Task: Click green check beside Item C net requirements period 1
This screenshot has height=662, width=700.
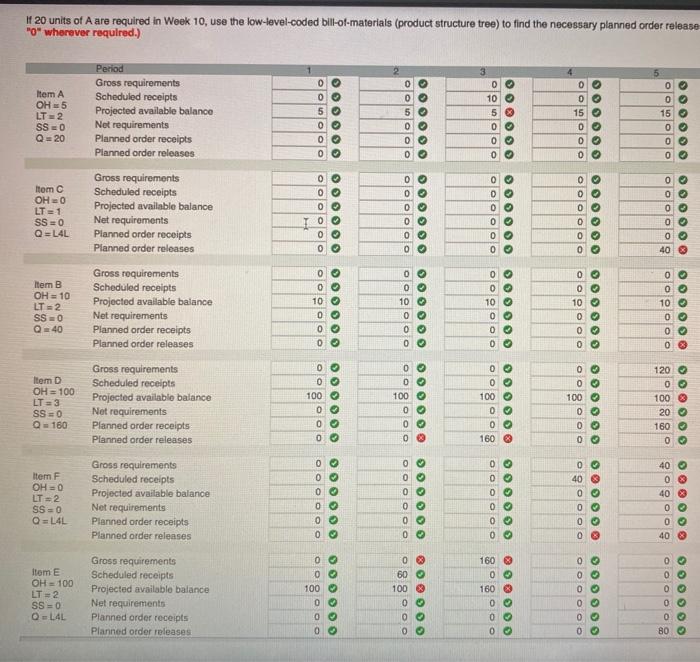Action: [336, 221]
